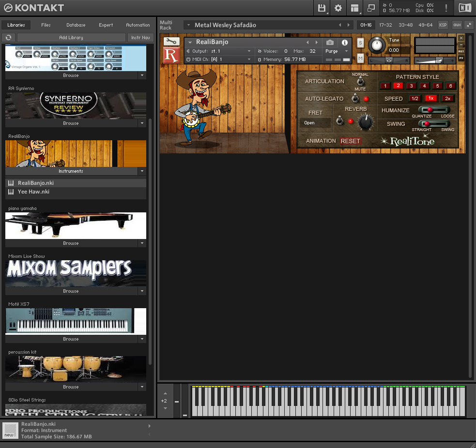This screenshot has width=476, height=448.
Task: Go to next multi rack preset
Action: pos(349,25)
